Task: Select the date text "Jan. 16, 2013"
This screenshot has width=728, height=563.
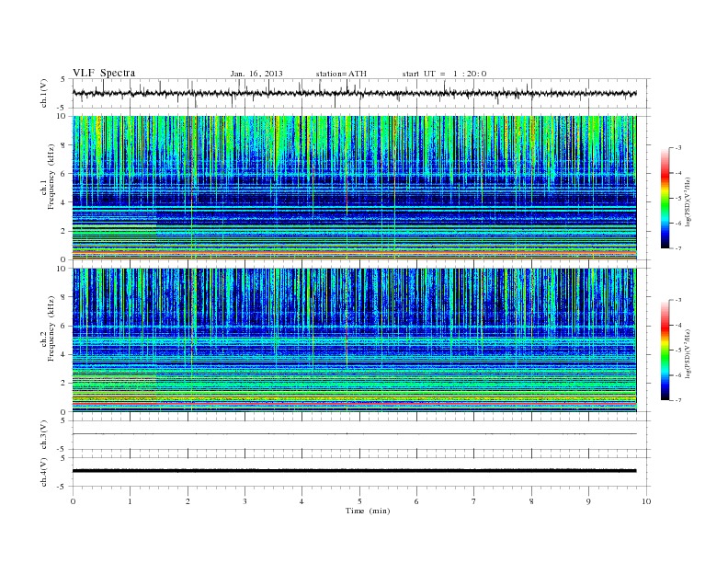Action: (256, 74)
